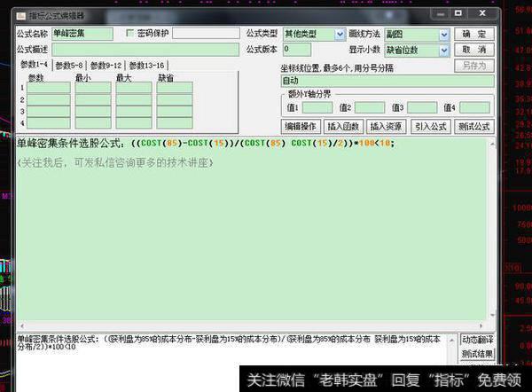Viewport: 532px width, 392px height.
Task: Focus the 坐标线位置 field showing 自动
Action: tap(387, 81)
